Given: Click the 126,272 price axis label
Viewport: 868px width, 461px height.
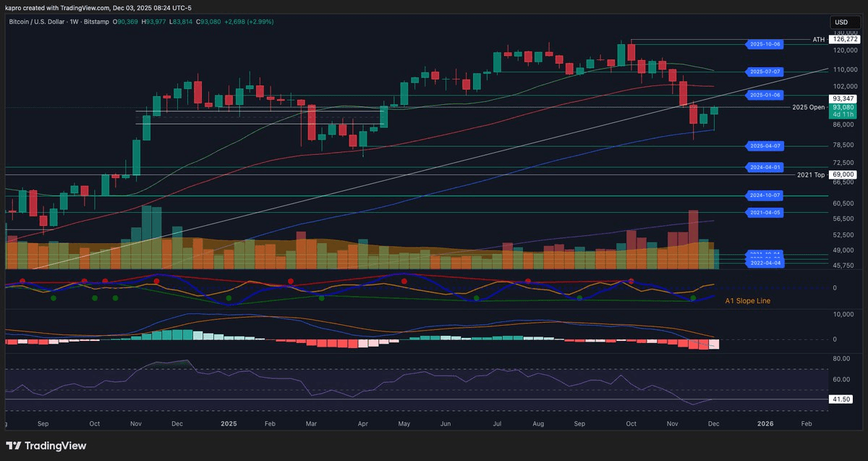Looking at the screenshot, I should point(843,39).
